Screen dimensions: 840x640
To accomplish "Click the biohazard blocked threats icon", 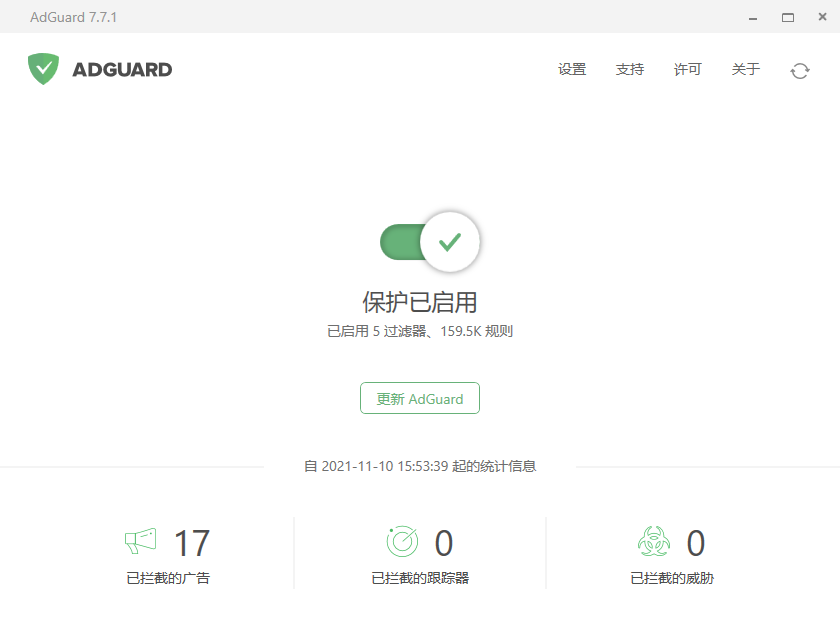I will pos(653,542).
